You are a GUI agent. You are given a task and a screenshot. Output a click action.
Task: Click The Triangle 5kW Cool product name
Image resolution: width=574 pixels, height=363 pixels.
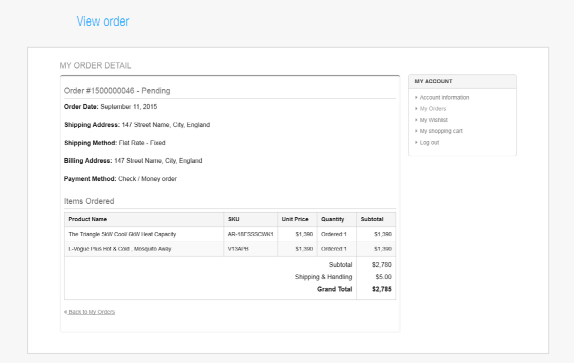[122, 234]
